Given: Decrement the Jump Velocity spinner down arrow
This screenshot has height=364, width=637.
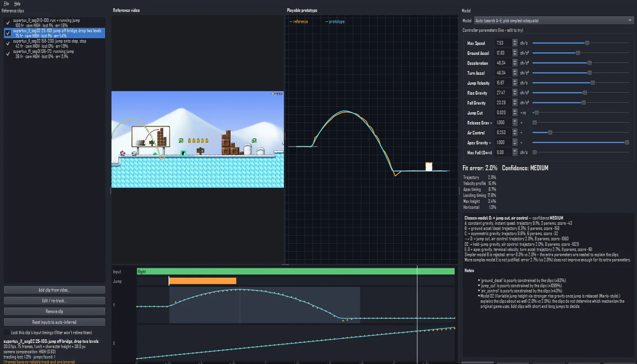Looking at the screenshot, I should 515,85.
